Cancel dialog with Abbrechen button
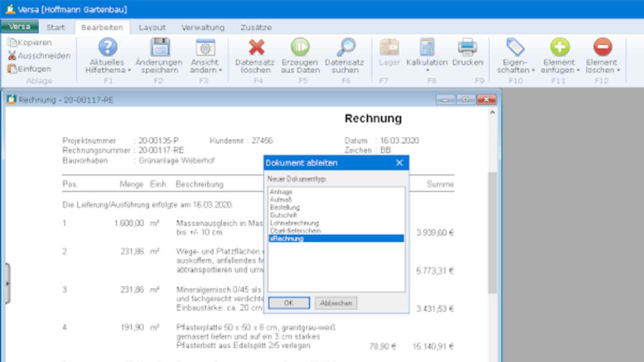 point(336,303)
